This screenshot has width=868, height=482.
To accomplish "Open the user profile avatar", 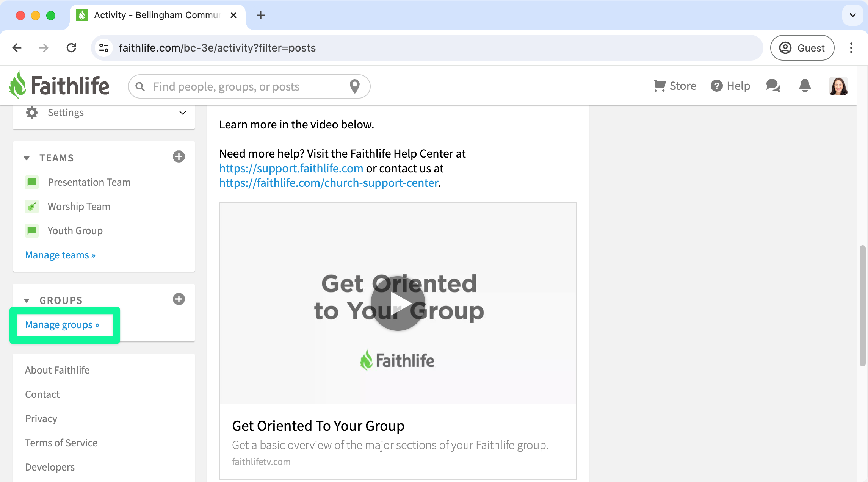I will (838, 86).
